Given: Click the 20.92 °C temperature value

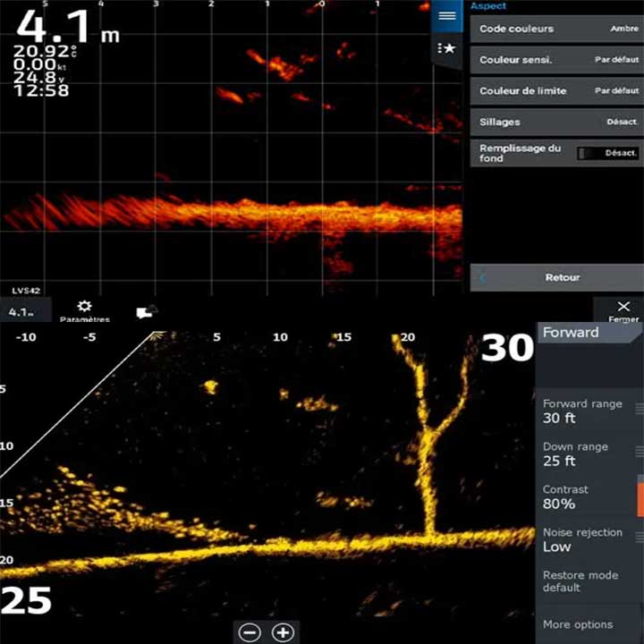Looking at the screenshot, I should (x=45, y=51).
